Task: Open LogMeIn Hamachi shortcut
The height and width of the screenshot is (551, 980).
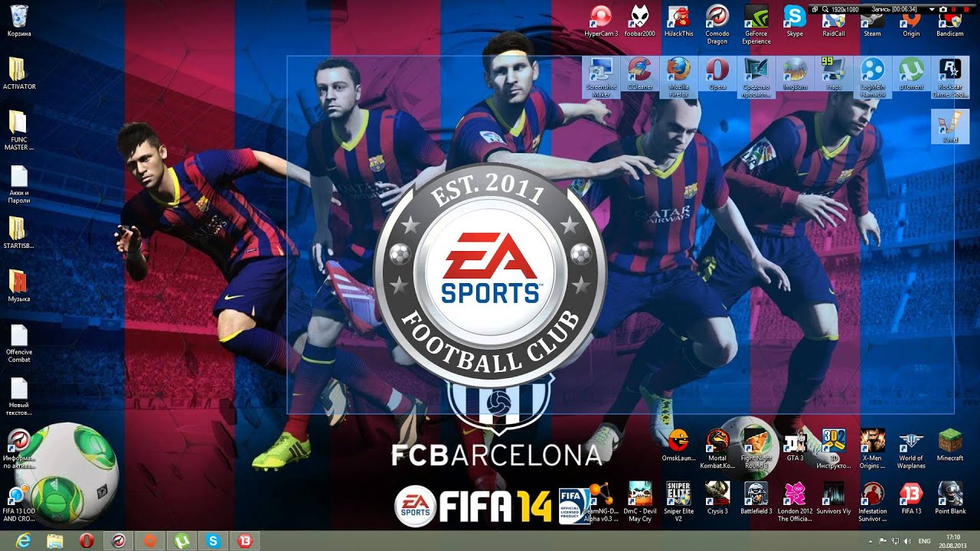Action: click(x=872, y=77)
